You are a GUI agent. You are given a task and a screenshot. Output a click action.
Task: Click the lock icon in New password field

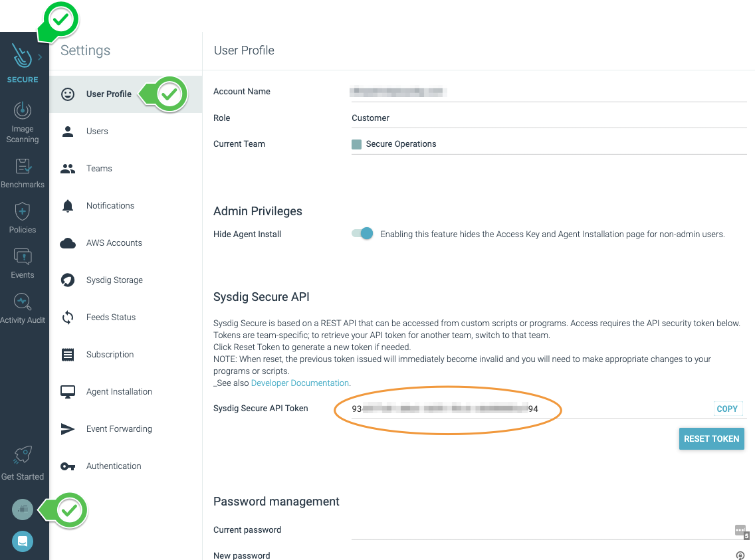[x=740, y=555]
